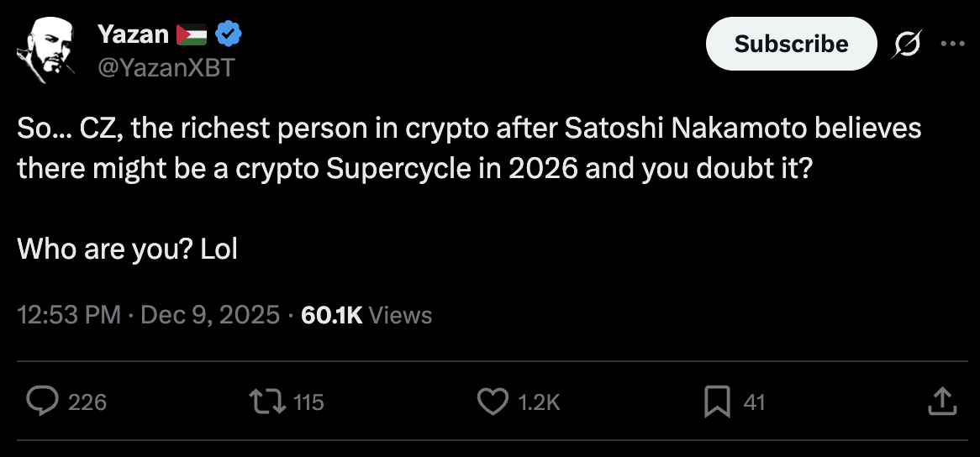Bookmark the tweet using the bookmark icon
The height and width of the screenshot is (457, 980).
click(x=717, y=402)
